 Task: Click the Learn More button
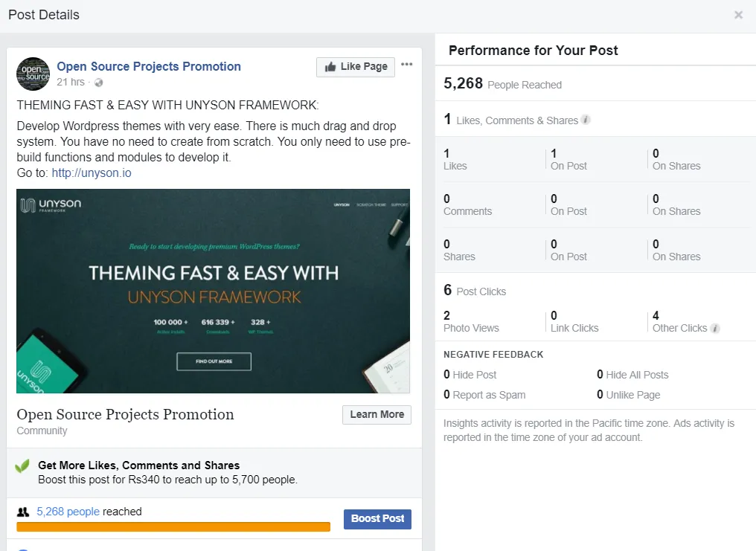(x=377, y=415)
